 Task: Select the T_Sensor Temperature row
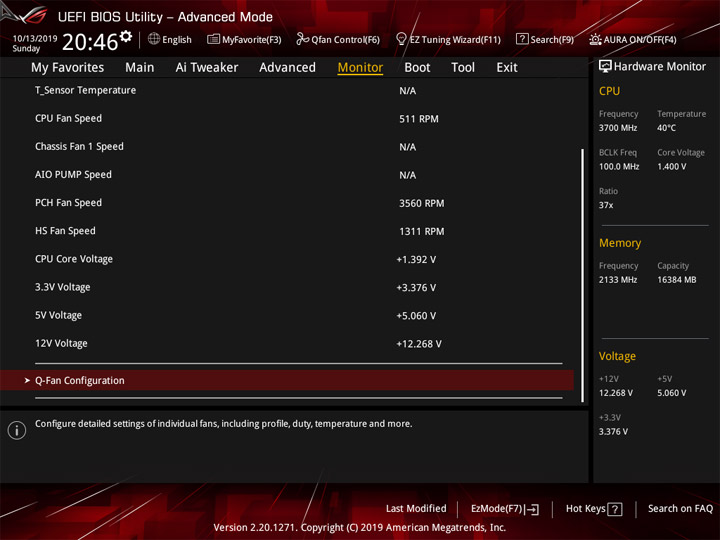click(x=287, y=90)
